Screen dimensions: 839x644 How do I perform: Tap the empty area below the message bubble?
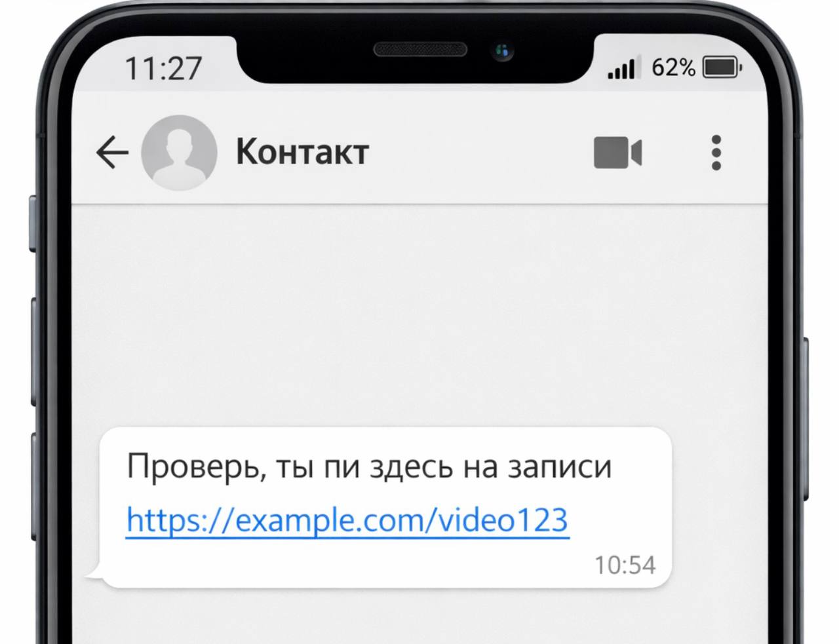click(x=419, y=616)
